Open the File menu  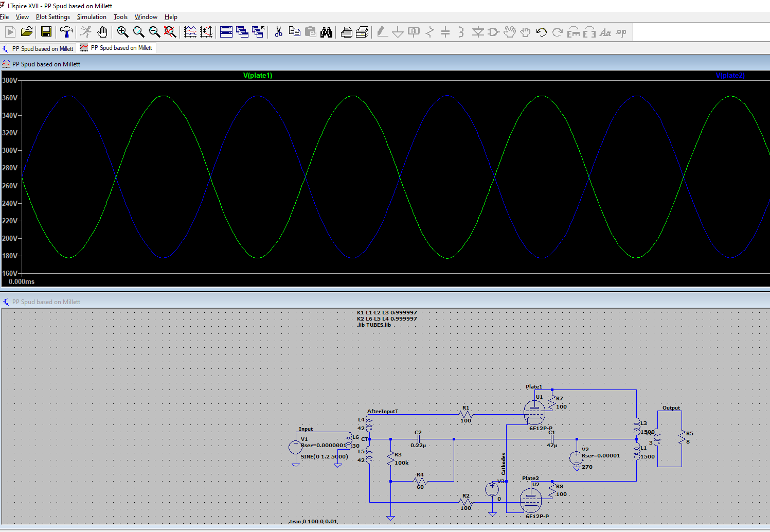coord(5,17)
